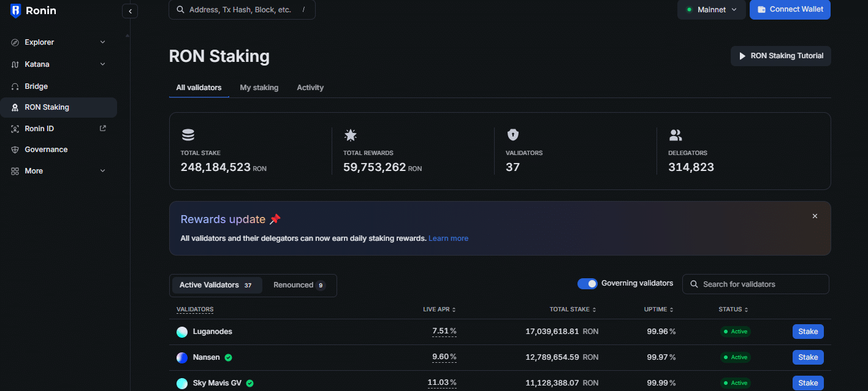868x391 pixels.
Task: Click the More grid icon
Action: (15, 171)
